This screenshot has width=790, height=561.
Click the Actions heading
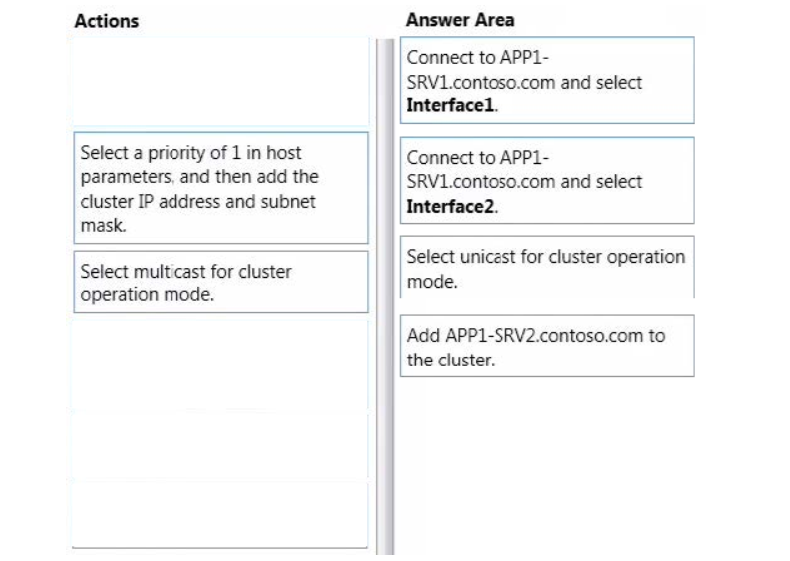click(107, 21)
